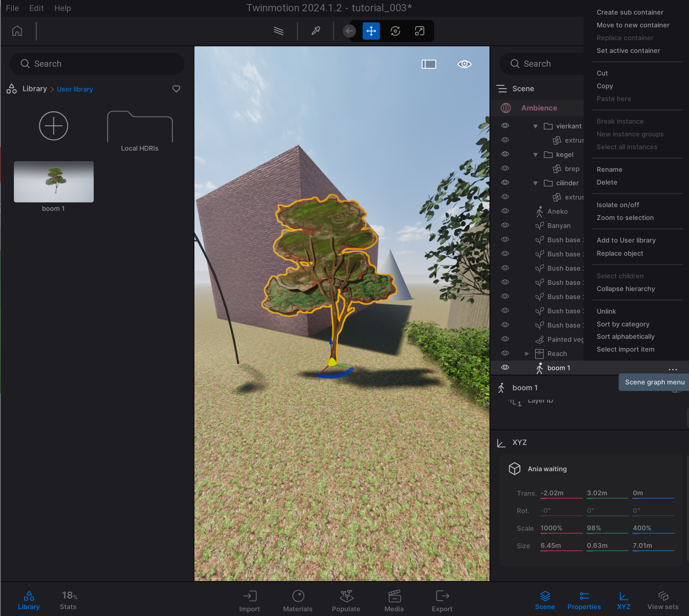Select Zoom to selection from menu
This screenshot has height=616, width=689.
point(625,218)
